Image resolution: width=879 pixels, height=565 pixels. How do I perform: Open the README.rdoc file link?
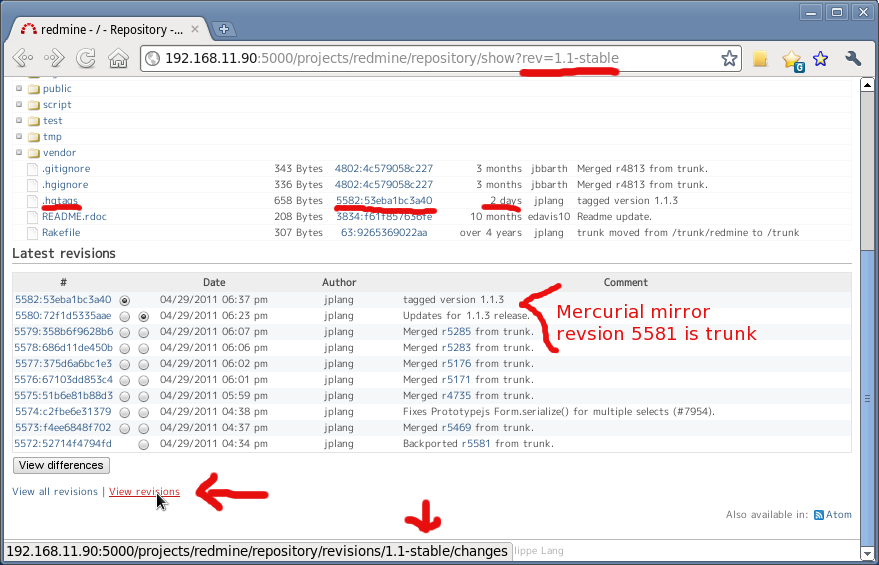[x=74, y=216]
